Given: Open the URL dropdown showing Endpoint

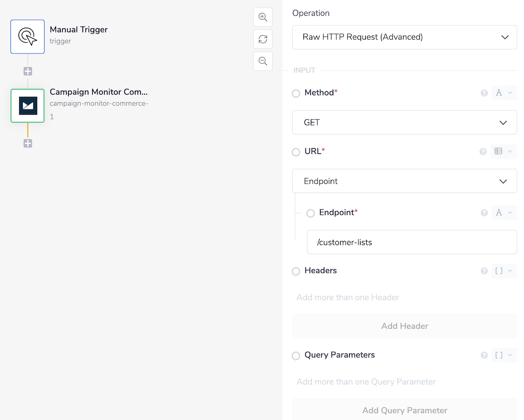Looking at the screenshot, I should (405, 180).
